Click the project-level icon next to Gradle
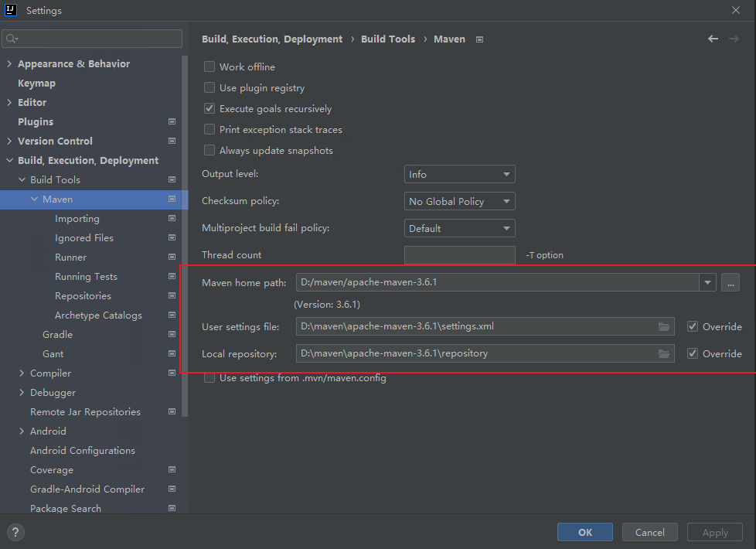This screenshot has width=756, height=549. click(x=172, y=334)
